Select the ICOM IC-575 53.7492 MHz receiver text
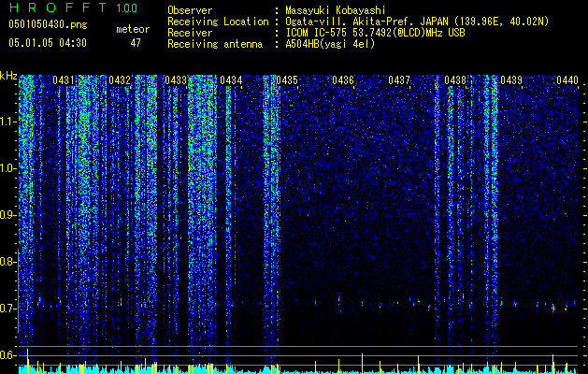Screen dimensions: 588x374 pos(376,33)
